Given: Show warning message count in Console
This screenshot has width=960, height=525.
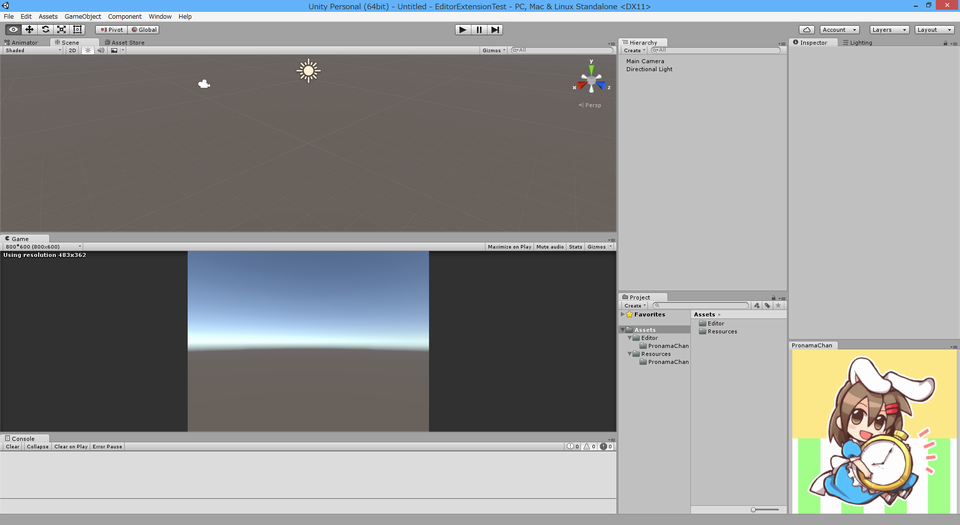Looking at the screenshot, I should [x=589, y=447].
